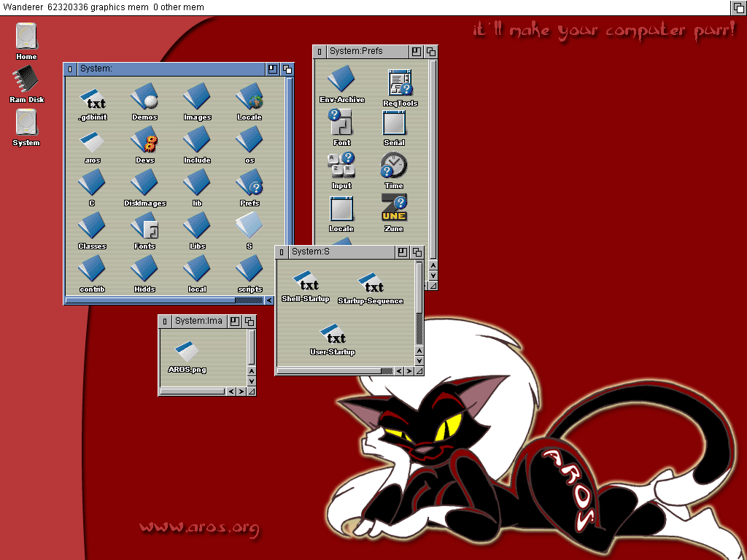Open the Images folder in System window

[197, 97]
